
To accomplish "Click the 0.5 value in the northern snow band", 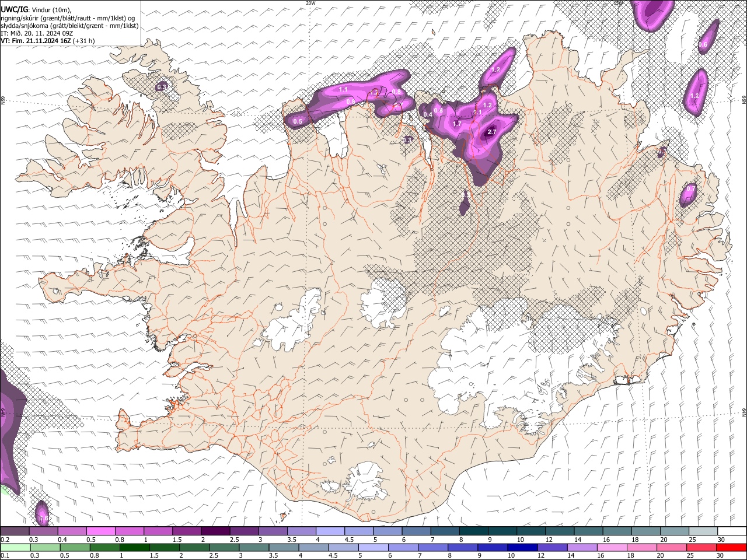I will click(298, 121).
